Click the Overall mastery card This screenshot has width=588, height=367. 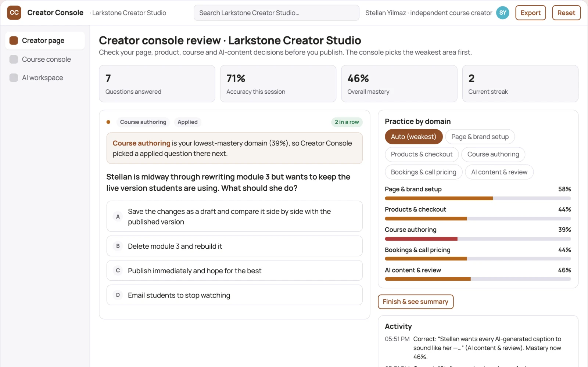point(399,84)
